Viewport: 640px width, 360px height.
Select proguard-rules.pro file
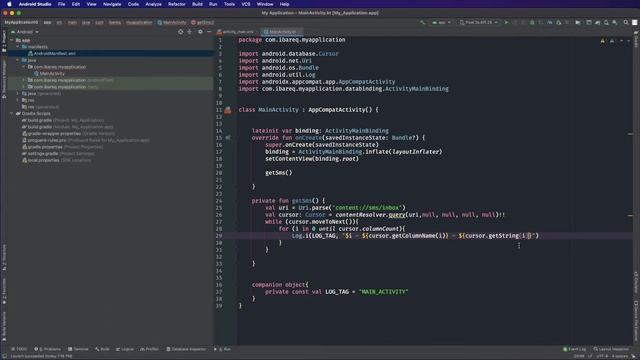coord(86,140)
